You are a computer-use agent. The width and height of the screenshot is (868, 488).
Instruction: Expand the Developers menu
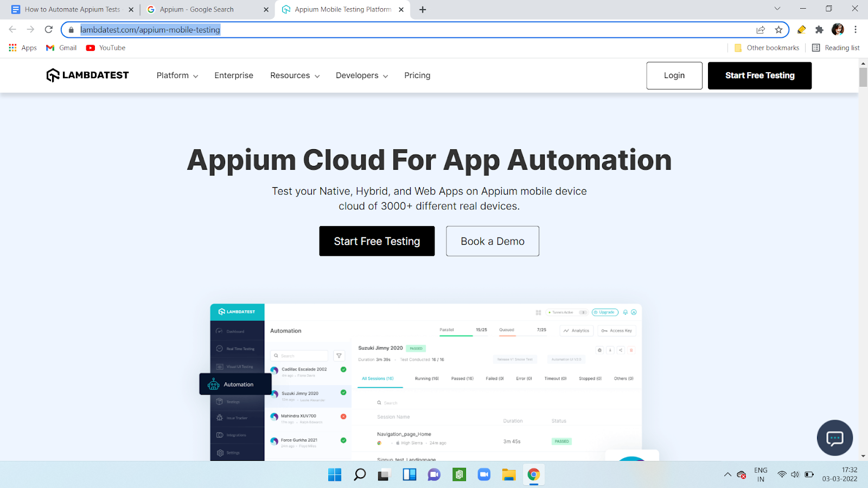point(362,75)
